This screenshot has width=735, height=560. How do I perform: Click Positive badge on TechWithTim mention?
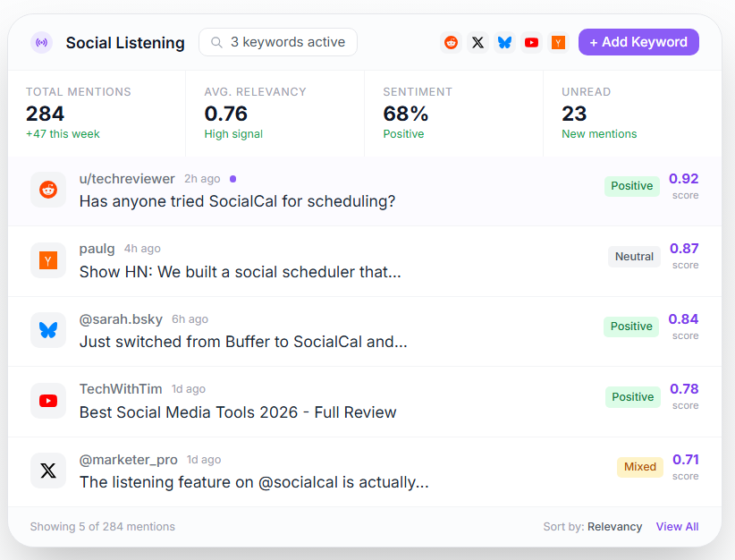coord(633,397)
